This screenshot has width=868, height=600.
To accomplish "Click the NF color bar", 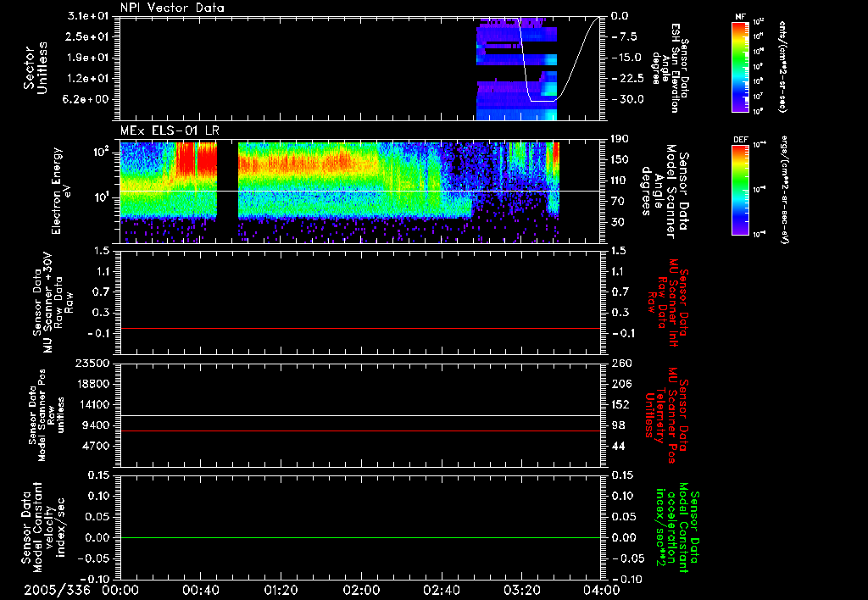I will 740,66.
